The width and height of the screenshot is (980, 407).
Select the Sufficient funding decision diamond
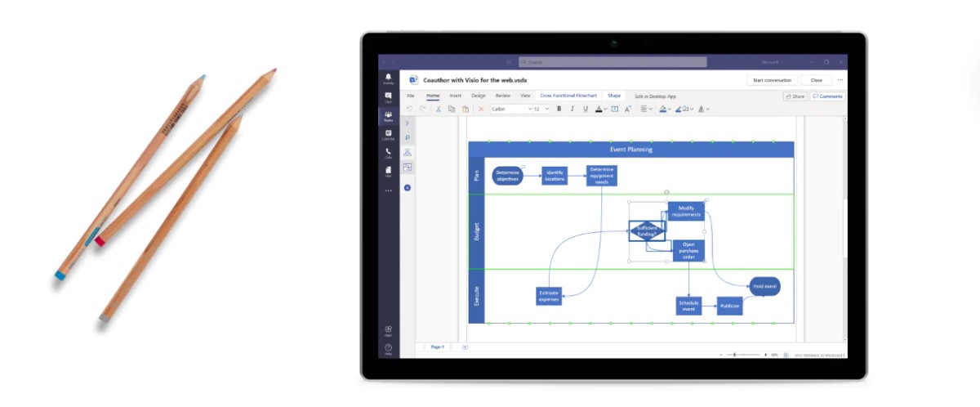click(x=647, y=231)
